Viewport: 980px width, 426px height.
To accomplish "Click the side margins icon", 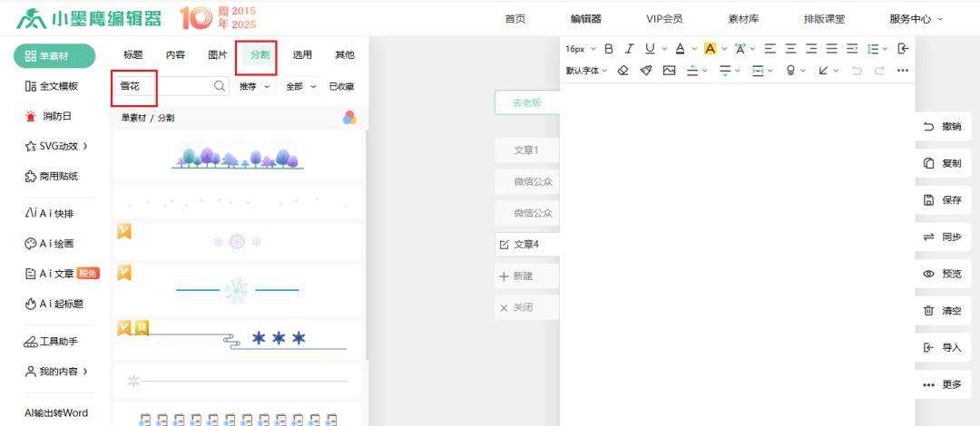I will coord(758,71).
